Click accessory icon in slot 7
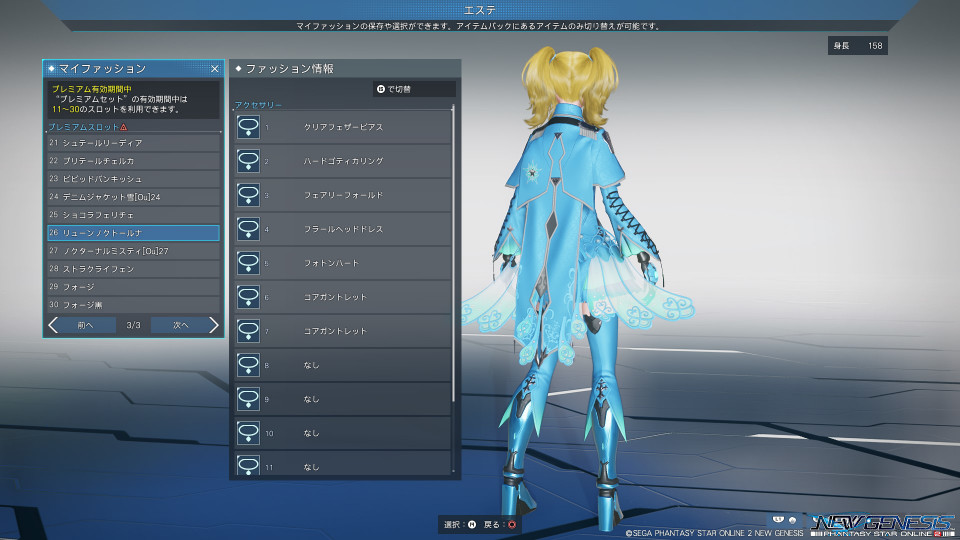The image size is (960, 540). point(248,331)
